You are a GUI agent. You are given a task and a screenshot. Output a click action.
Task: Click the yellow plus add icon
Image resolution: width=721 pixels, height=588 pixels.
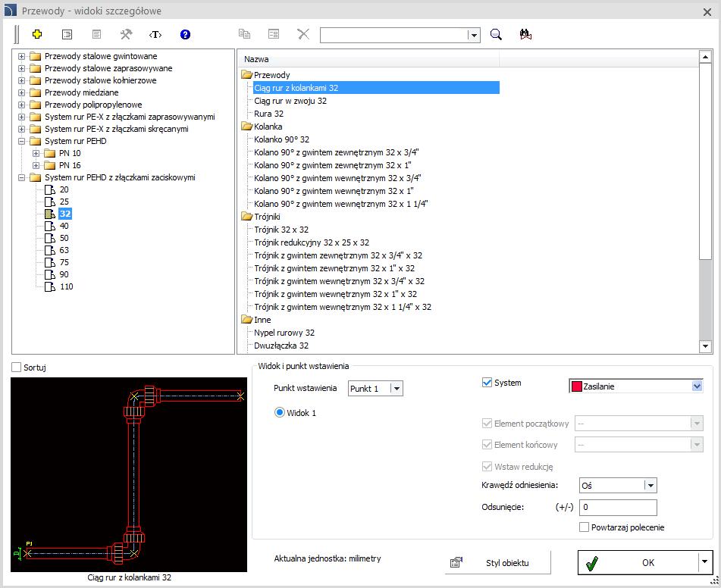pos(37,34)
